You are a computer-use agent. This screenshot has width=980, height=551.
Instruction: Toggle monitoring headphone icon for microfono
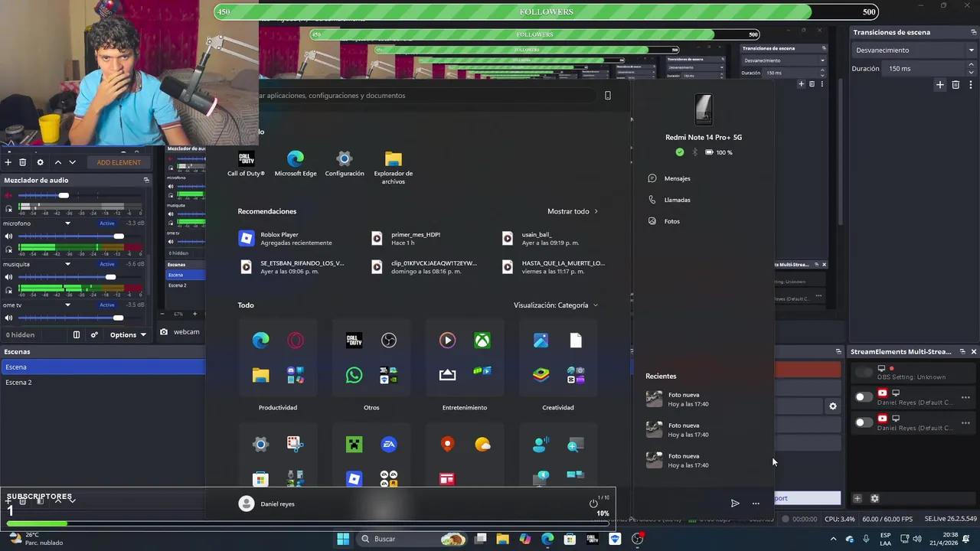[x=8, y=249]
